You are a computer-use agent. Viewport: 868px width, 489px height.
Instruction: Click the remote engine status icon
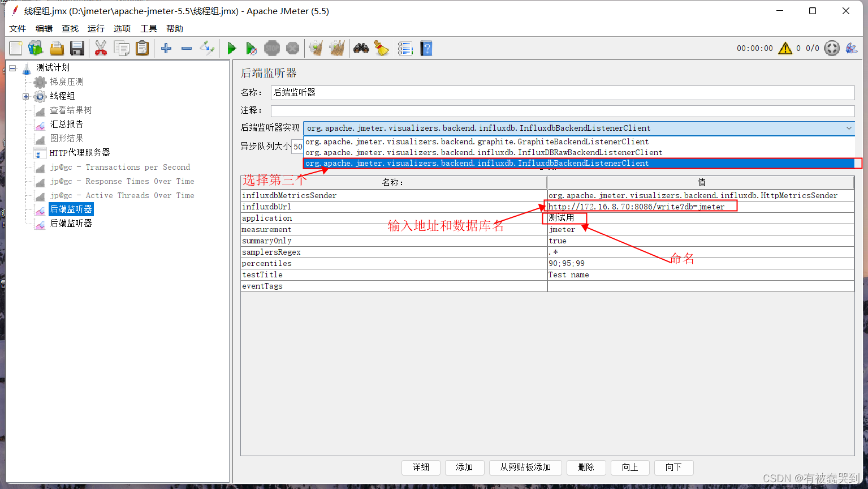832,49
